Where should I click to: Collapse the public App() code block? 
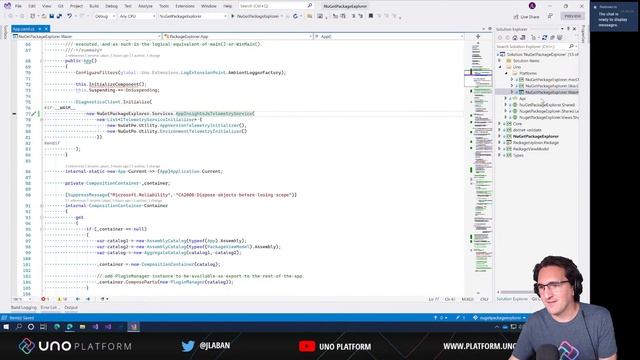click(41, 61)
